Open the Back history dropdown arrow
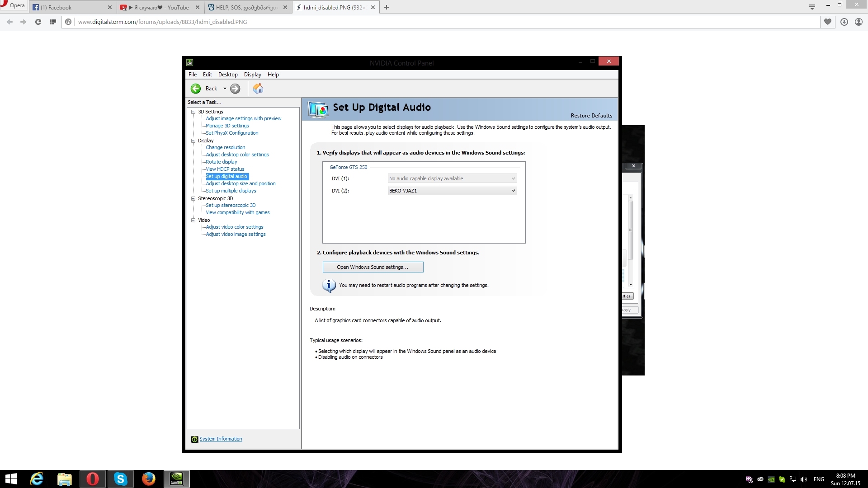This screenshot has width=868, height=488. (225, 89)
